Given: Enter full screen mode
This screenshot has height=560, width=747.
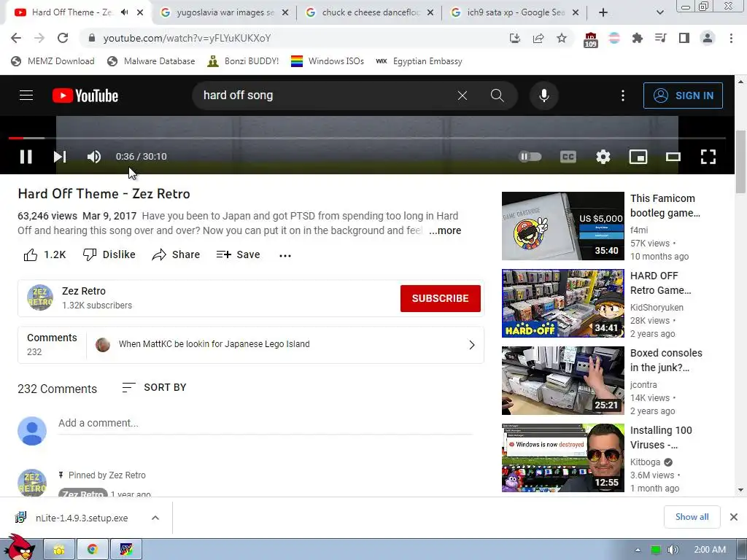Looking at the screenshot, I should click(x=708, y=157).
